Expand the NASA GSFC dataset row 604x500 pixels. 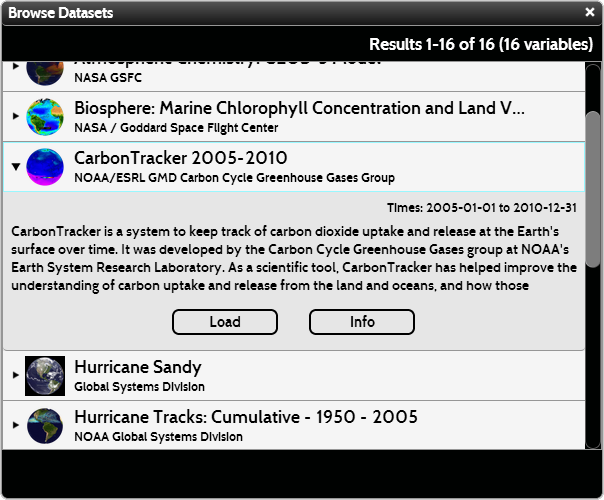coord(15,66)
